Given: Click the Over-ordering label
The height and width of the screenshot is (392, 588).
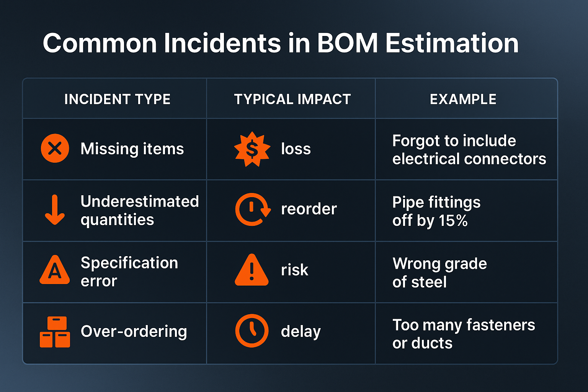Looking at the screenshot, I should (x=134, y=332).
